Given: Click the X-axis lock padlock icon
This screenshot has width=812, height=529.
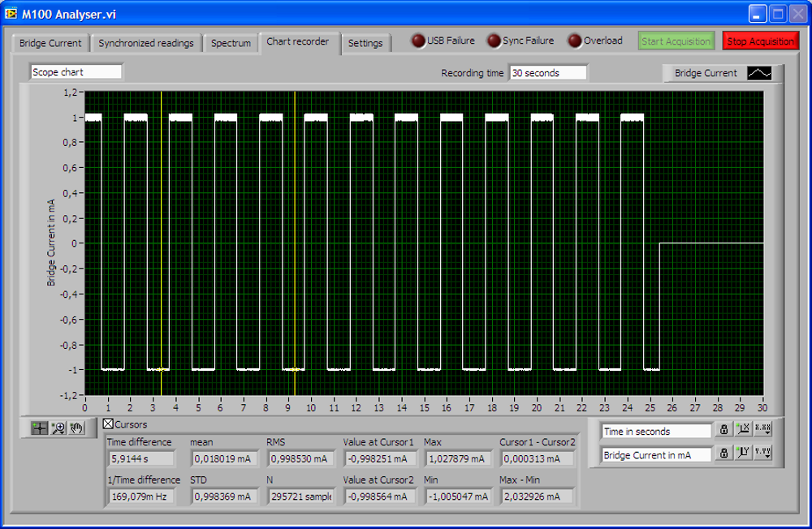Looking at the screenshot, I should click(x=723, y=430).
